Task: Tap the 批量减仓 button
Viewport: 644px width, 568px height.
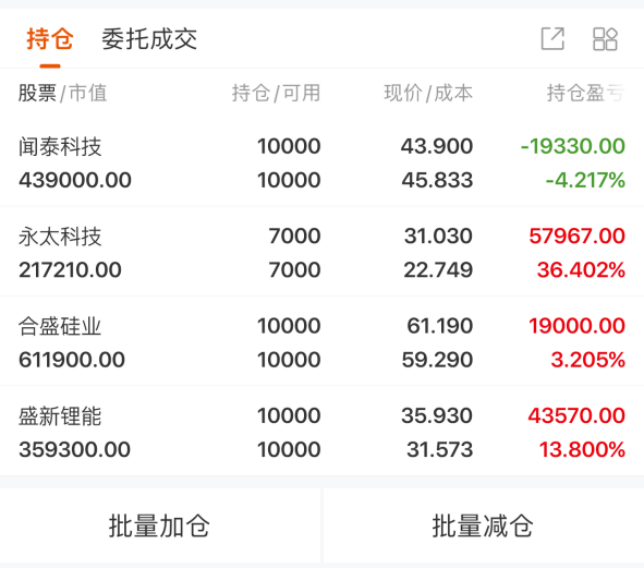Action: click(483, 526)
